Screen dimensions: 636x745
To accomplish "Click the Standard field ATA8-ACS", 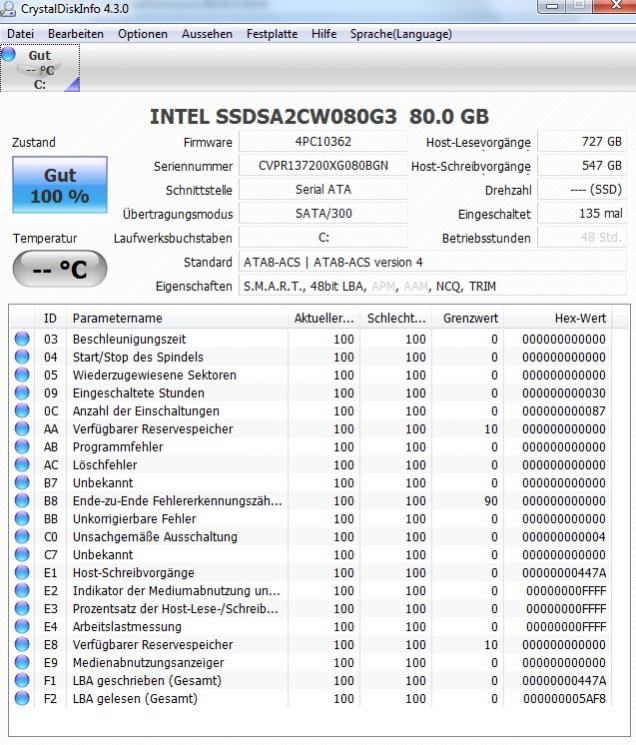I will 433,262.
